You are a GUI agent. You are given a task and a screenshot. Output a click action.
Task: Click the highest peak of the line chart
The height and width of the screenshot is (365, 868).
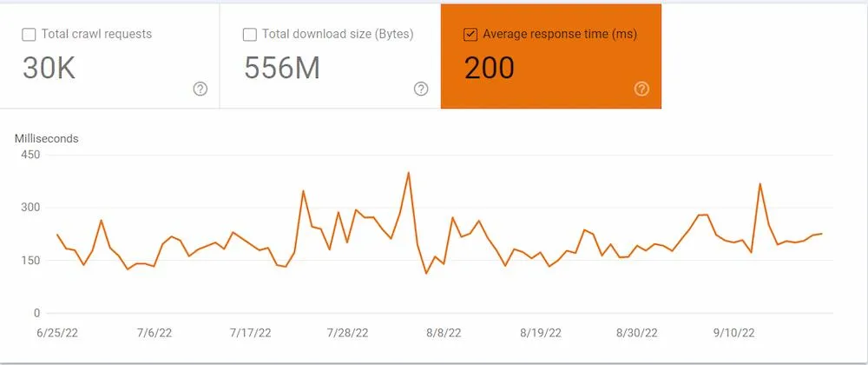click(408, 173)
